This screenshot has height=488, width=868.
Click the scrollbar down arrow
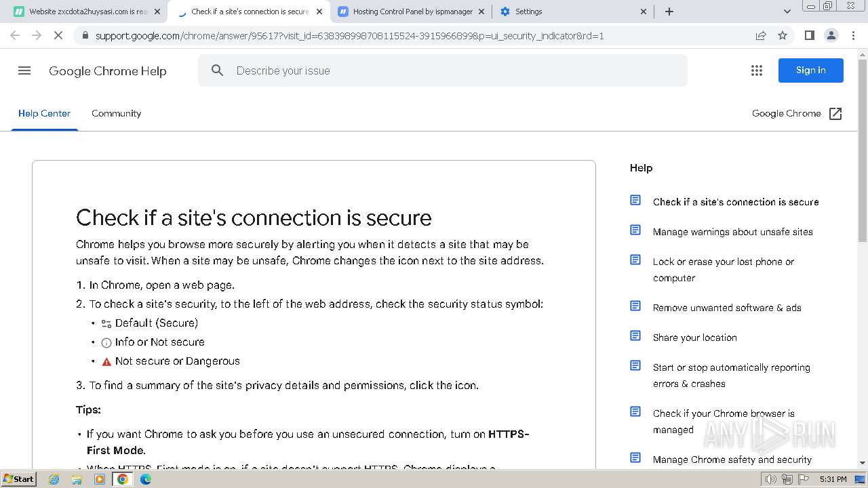[863, 463]
